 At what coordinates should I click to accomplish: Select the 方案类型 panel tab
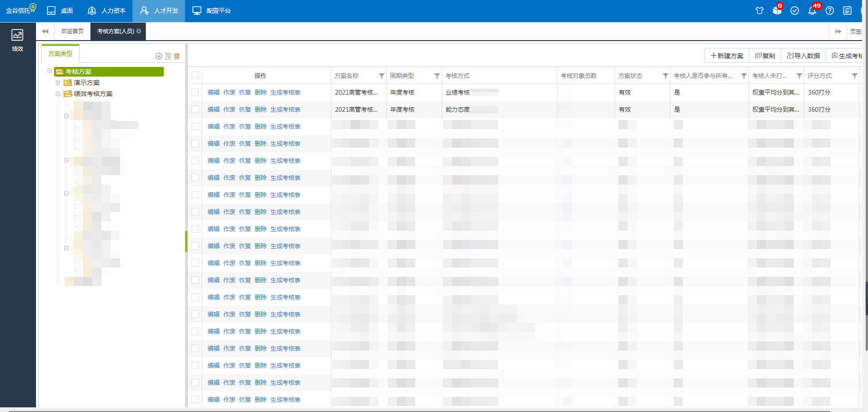coord(60,54)
